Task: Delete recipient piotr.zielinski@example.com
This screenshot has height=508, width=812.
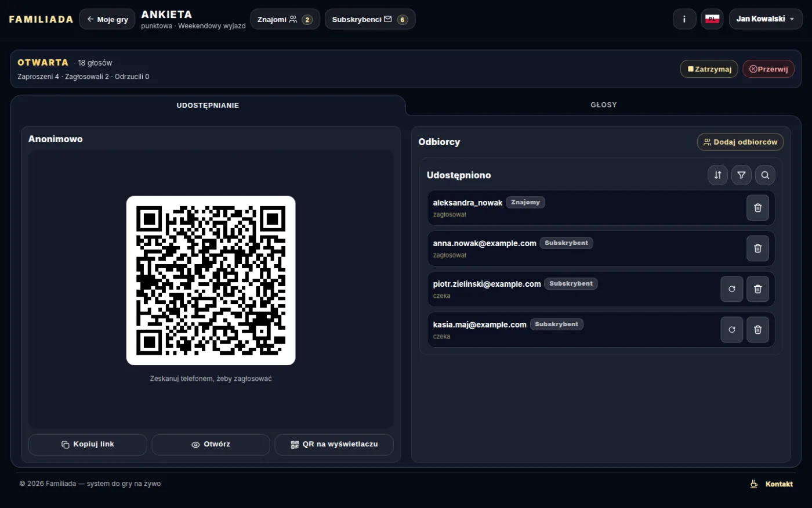Action: click(x=757, y=289)
